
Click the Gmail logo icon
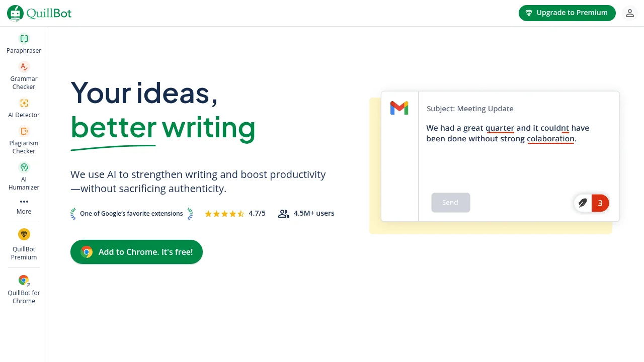[x=399, y=108]
